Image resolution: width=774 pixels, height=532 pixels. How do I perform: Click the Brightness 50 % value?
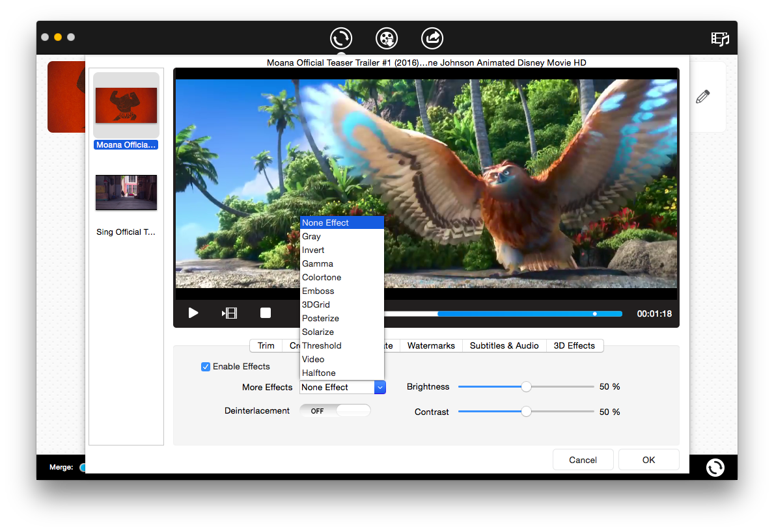point(609,387)
